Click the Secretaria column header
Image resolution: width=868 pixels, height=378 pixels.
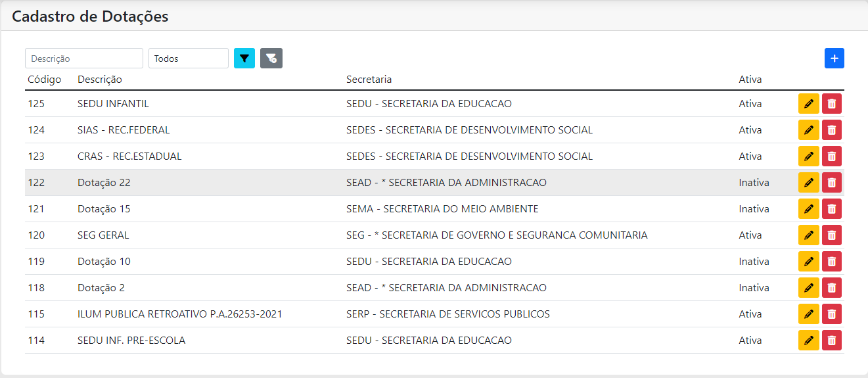369,80
